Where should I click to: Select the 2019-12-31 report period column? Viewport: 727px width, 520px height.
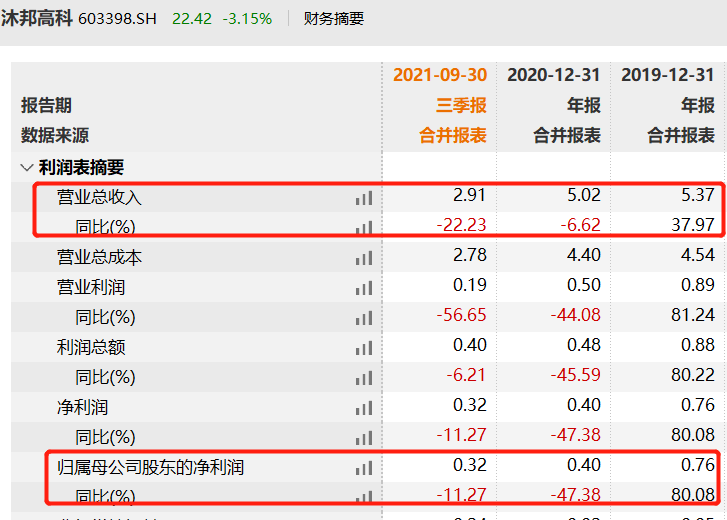(668, 75)
